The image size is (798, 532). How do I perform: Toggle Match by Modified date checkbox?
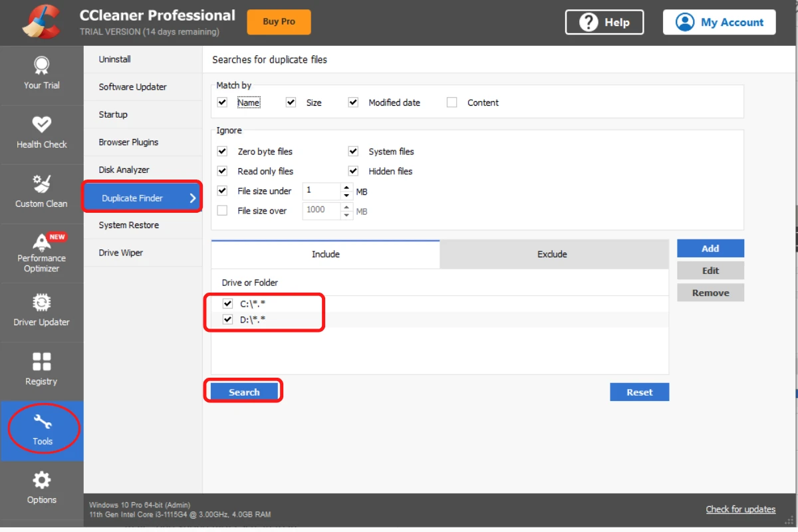point(354,102)
